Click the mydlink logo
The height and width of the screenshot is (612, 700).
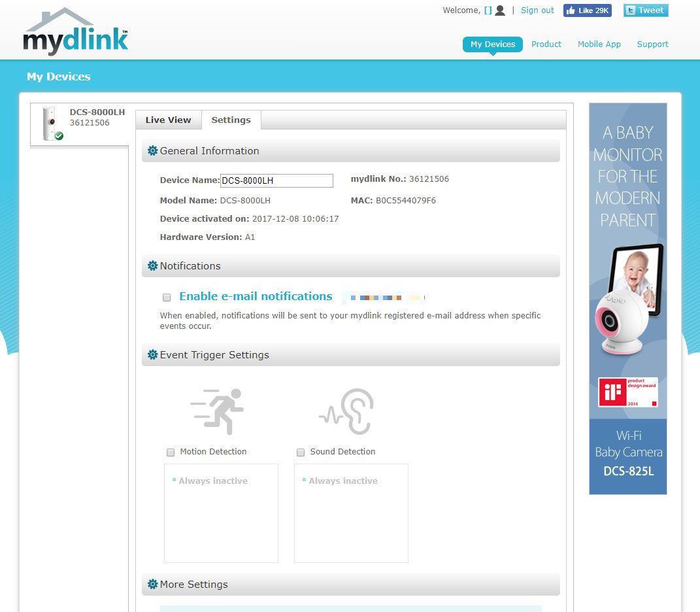coord(75,32)
